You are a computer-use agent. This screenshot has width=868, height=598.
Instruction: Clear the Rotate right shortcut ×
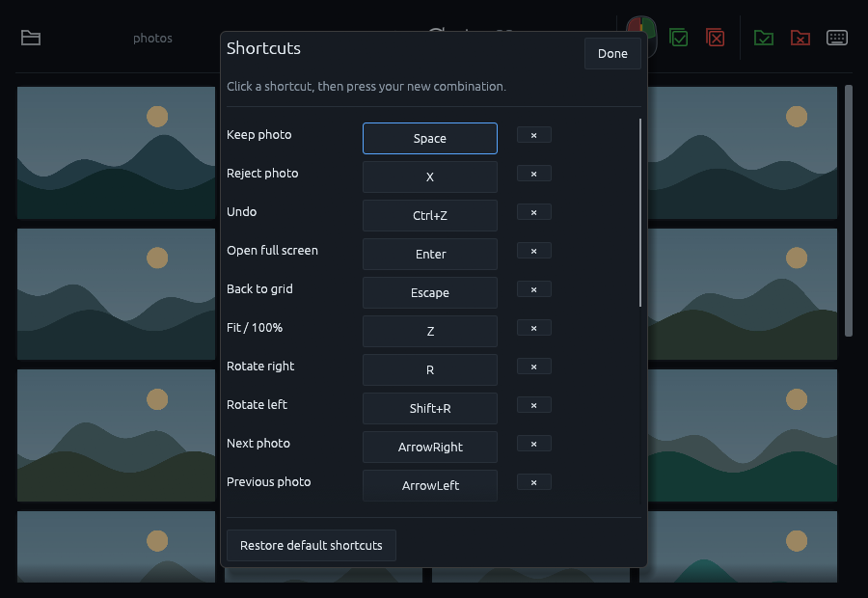click(533, 367)
